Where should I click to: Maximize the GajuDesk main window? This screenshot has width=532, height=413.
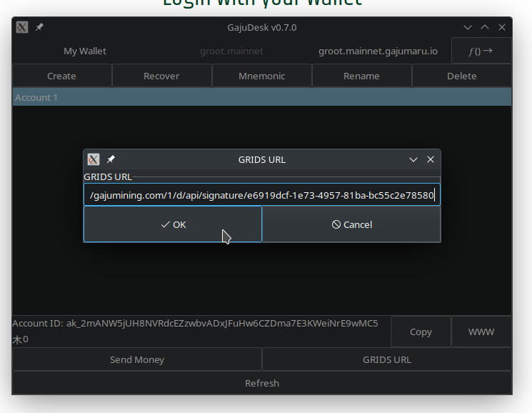pos(485,27)
